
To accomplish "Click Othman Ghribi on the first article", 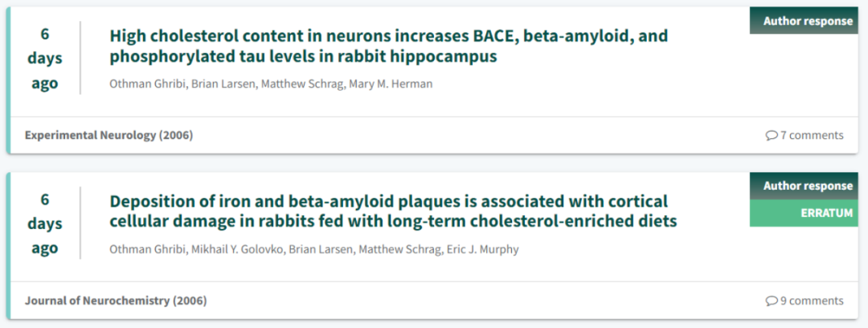I will [146, 84].
